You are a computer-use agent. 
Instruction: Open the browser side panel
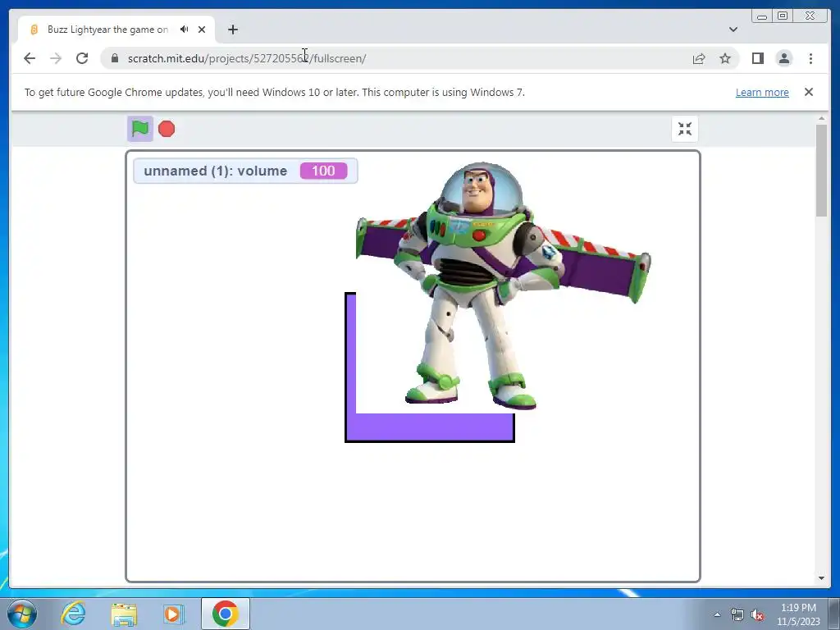[x=757, y=58]
